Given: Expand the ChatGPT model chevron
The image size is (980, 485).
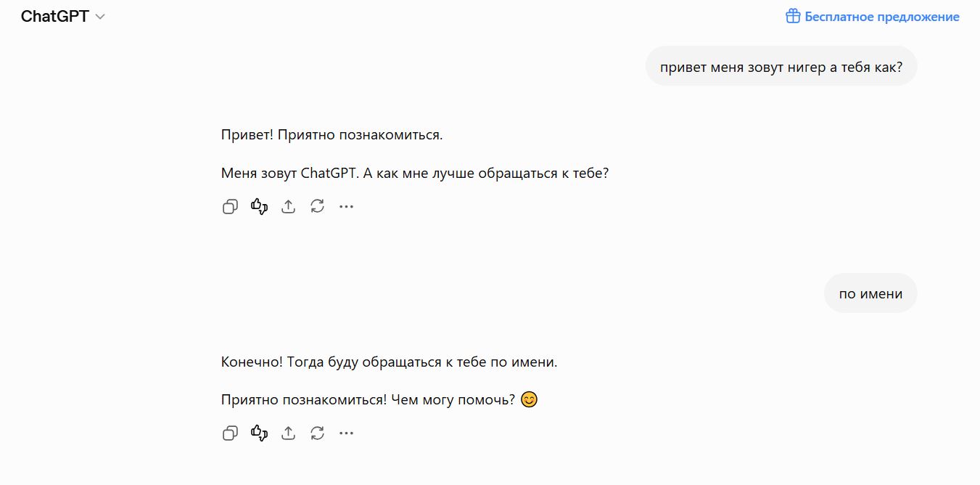Looking at the screenshot, I should click(x=100, y=17).
